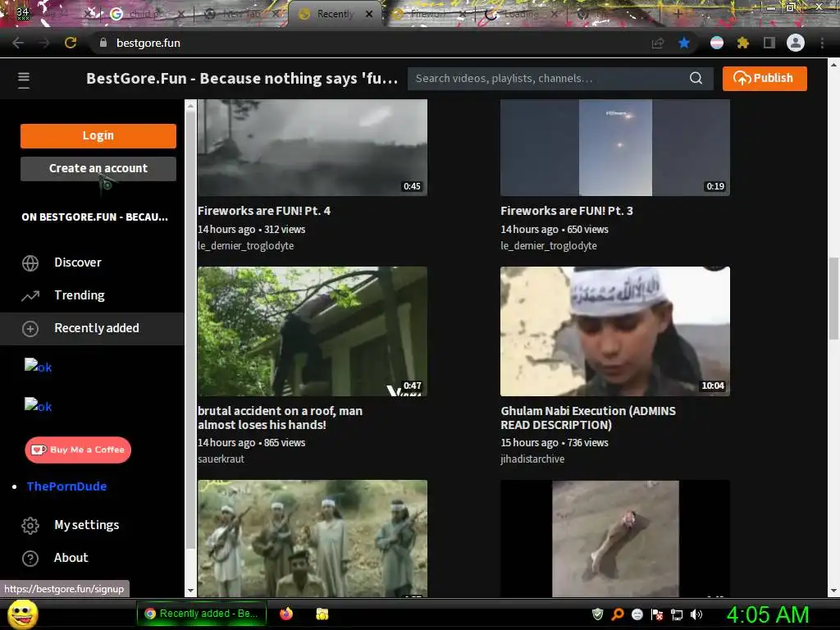Open 'Fireworks are FUN! Pt. 3' title

point(566,211)
